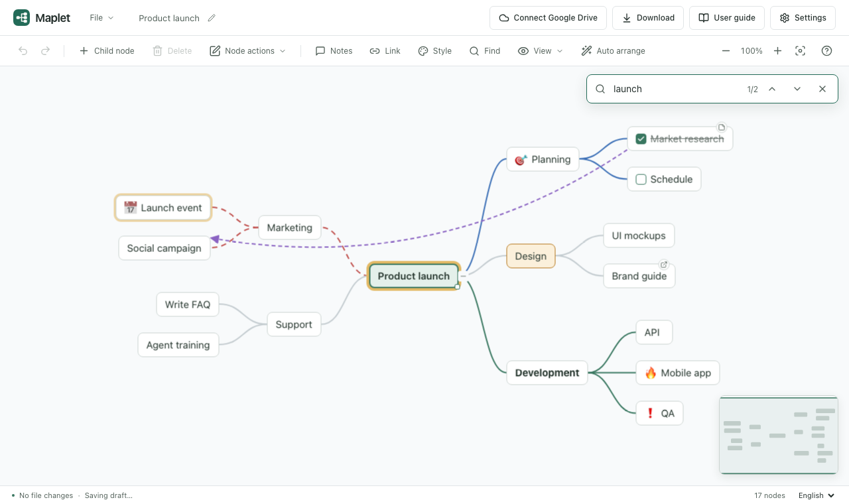Expand the Node actions dropdown
The width and height of the screenshot is (849, 504).
[248, 51]
